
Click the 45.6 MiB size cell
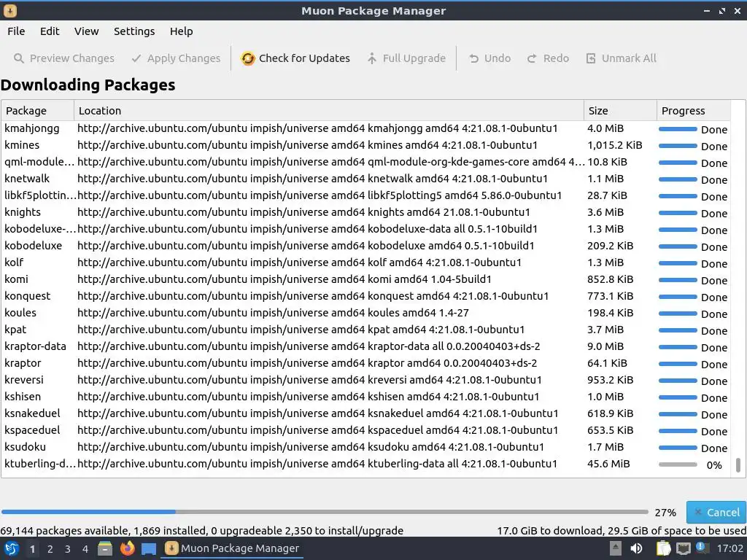(608, 464)
